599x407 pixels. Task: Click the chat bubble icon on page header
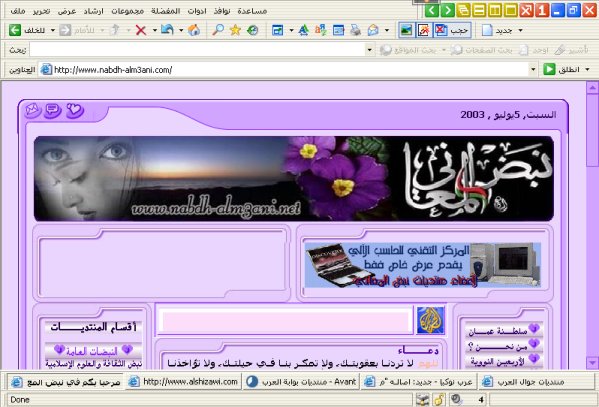[53, 110]
